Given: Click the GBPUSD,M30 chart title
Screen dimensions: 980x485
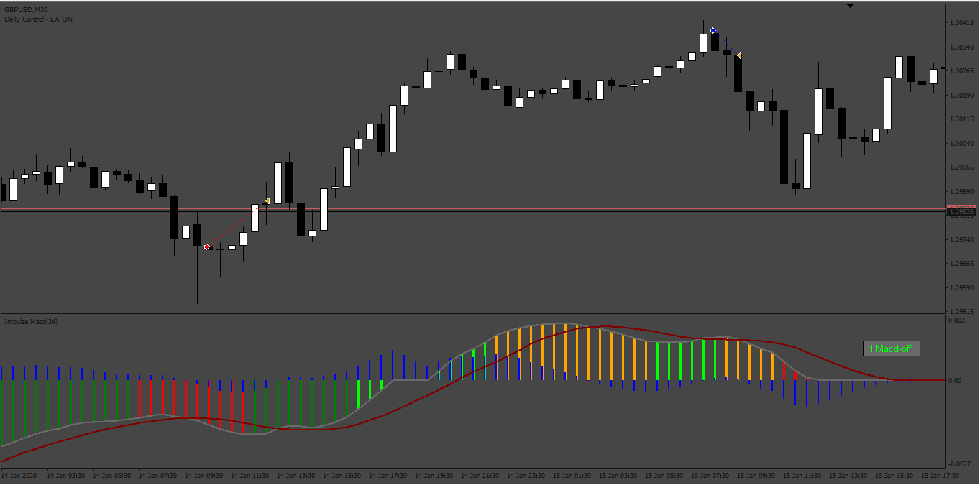Looking at the screenshot, I should point(26,10).
